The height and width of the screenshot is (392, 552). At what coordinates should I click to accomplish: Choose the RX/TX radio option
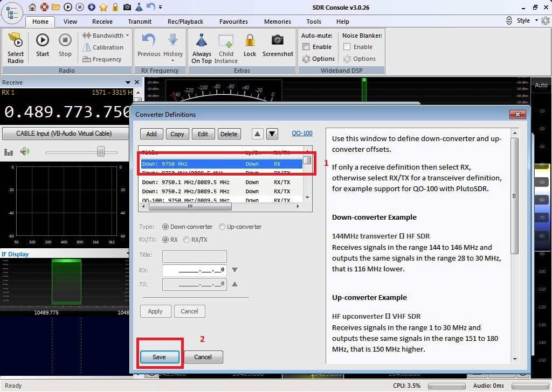[x=187, y=240]
